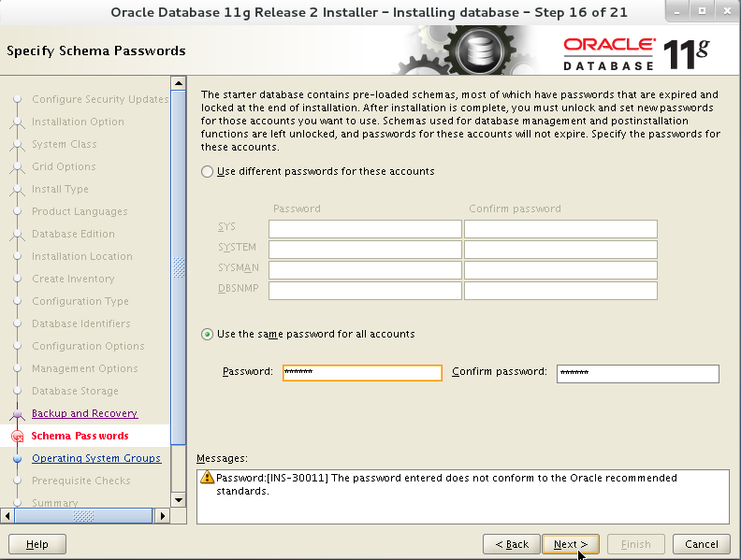Click 'Database Storage' step text
The image size is (741, 560).
(x=75, y=391)
